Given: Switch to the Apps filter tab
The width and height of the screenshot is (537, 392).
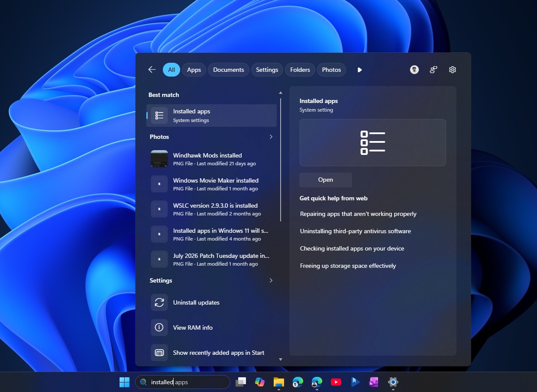Looking at the screenshot, I should coord(194,70).
